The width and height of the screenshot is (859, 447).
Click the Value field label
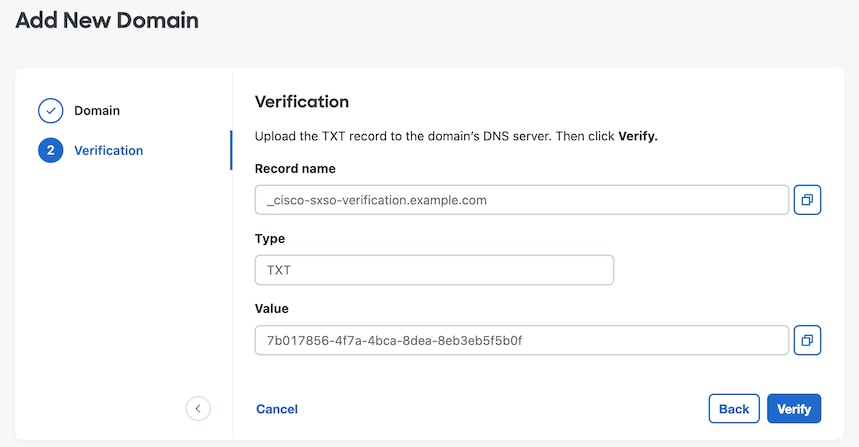pyautogui.click(x=272, y=308)
